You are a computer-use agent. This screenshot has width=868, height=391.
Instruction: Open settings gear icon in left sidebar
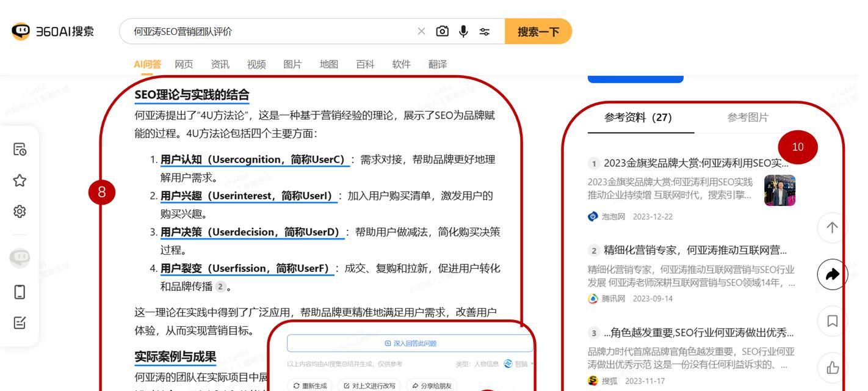20,211
